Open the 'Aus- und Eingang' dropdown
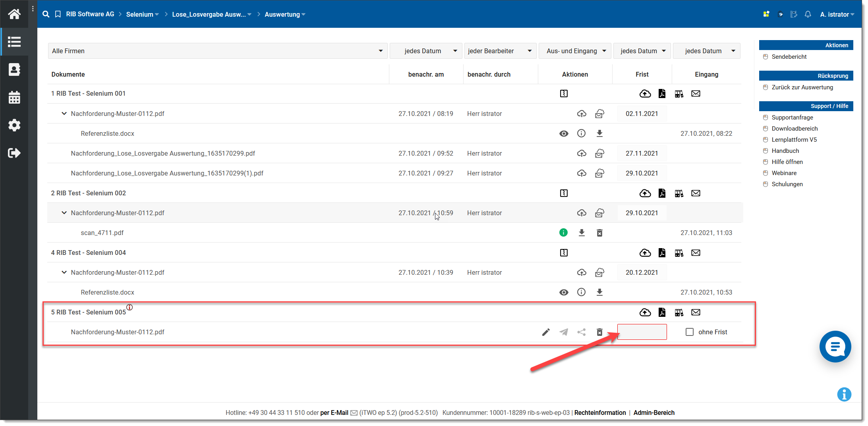The height and width of the screenshot is (426, 868). tap(574, 51)
